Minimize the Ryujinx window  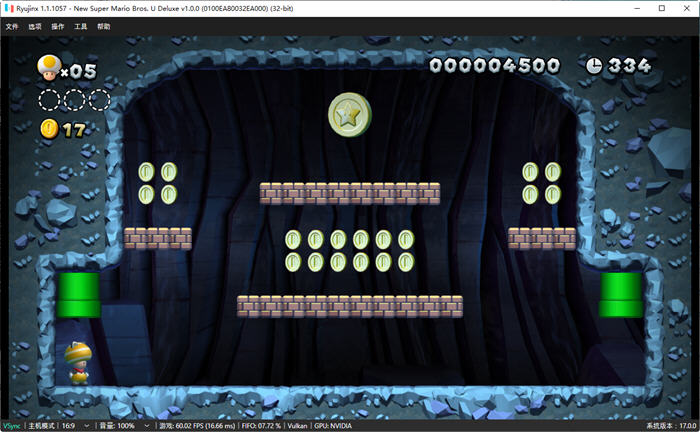tap(637, 8)
